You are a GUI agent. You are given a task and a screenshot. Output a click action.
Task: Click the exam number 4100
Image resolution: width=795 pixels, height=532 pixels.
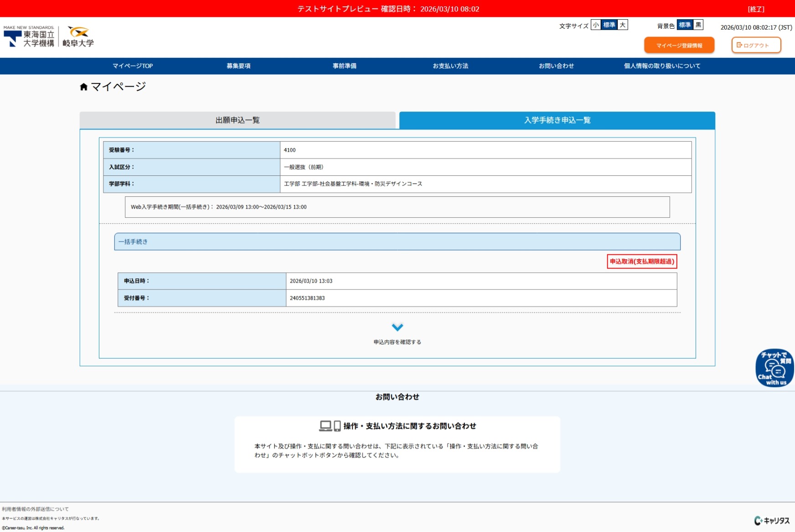tap(289, 150)
